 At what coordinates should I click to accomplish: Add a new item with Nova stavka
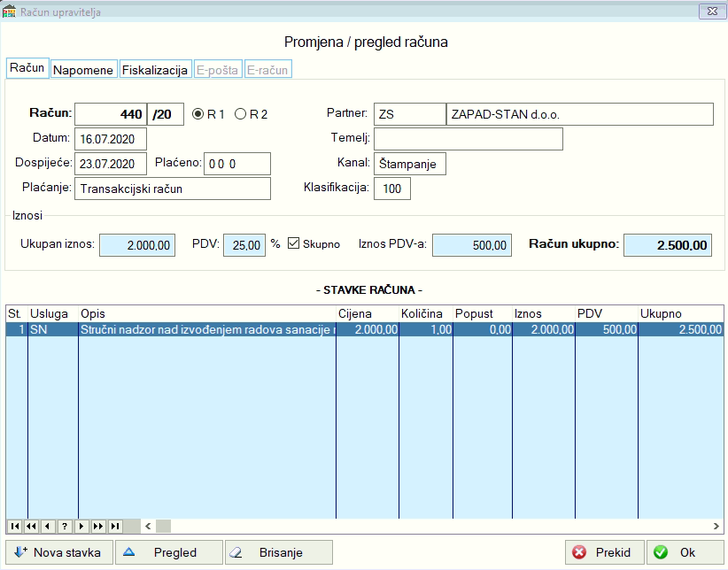click(x=59, y=552)
